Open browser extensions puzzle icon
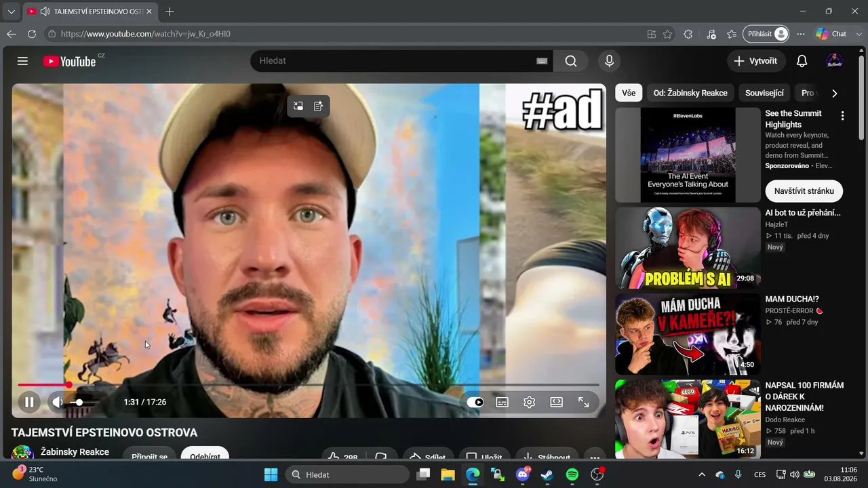This screenshot has width=868, height=488. pyautogui.click(x=688, y=34)
